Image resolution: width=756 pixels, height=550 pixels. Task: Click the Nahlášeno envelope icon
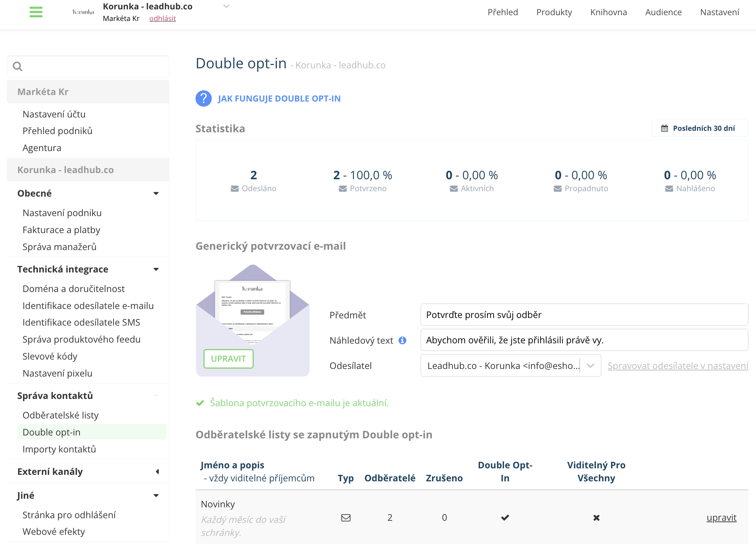(669, 189)
